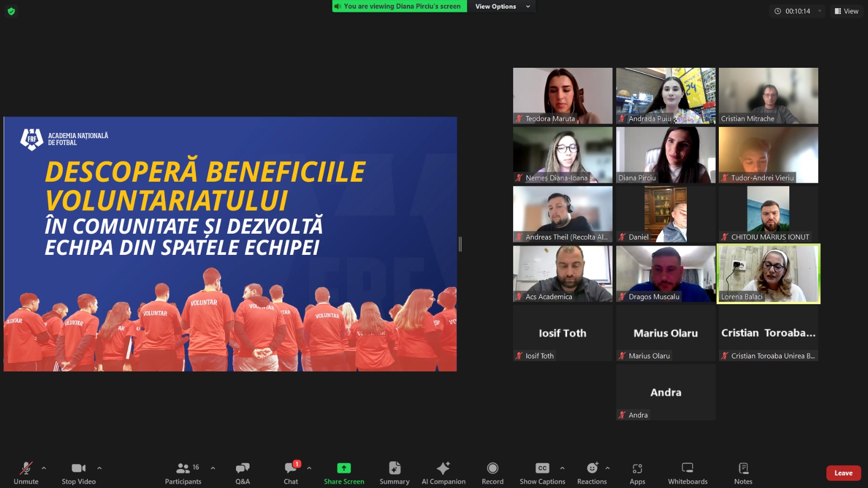Launch the AI Companion
This screenshot has height=488, width=868.
(x=443, y=472)
